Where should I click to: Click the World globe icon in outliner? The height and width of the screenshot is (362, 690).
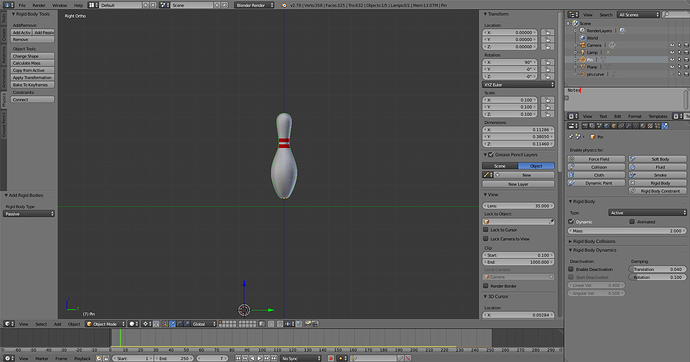coord(583,38)
